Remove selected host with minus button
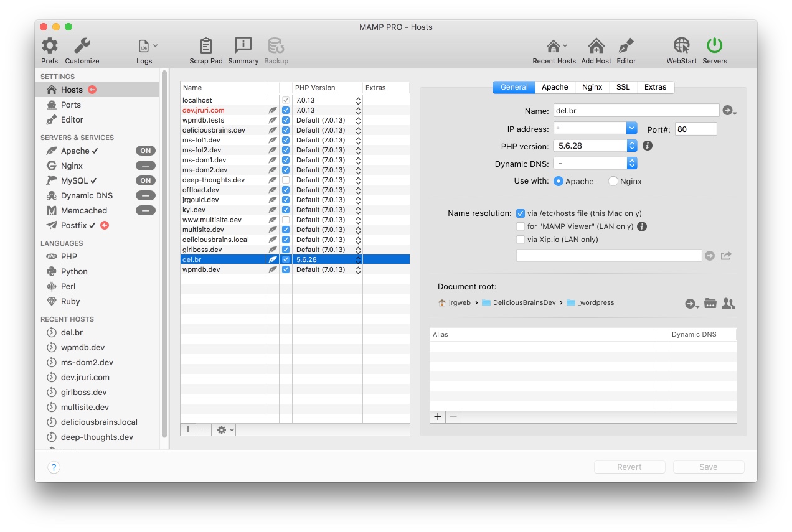The image size is (792, 532). click(x=204, y=429)
